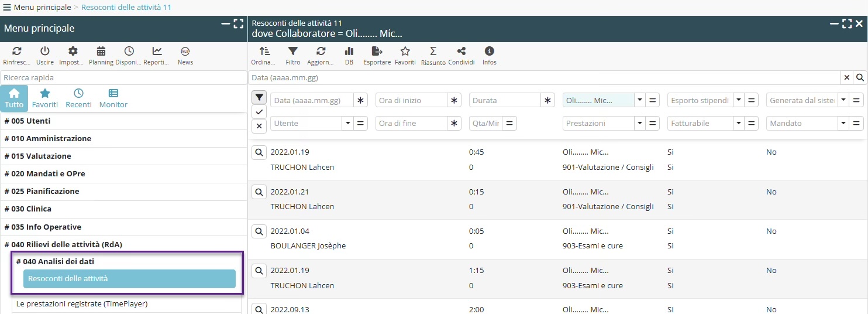Toggle operator asterisk beside Ora di fine
The width and height of the screenshot is (868, 314).
[x=454, y=124]
